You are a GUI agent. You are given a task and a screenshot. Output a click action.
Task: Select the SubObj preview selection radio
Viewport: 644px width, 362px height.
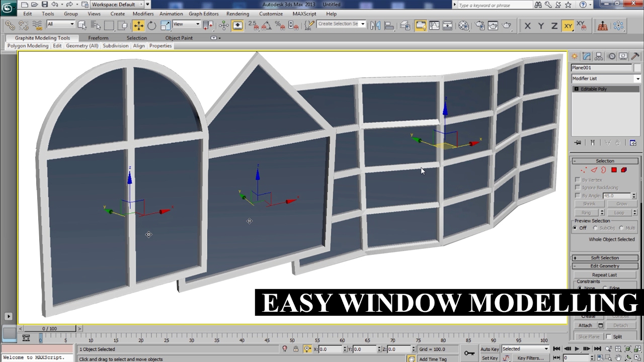[595, 228]
